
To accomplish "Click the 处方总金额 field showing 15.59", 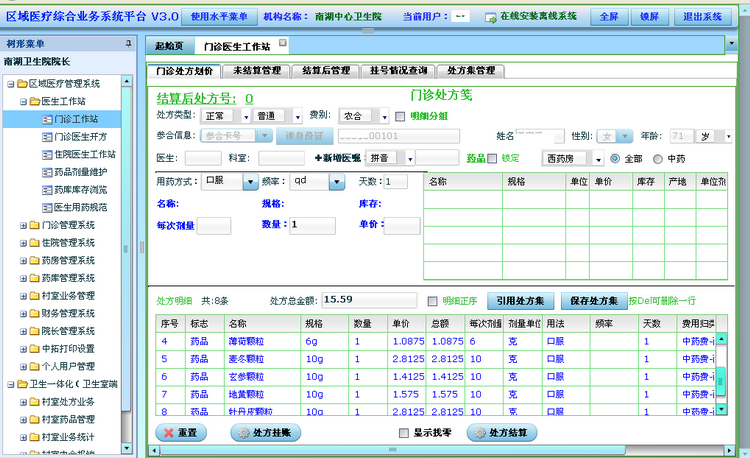I will [369, 300].
